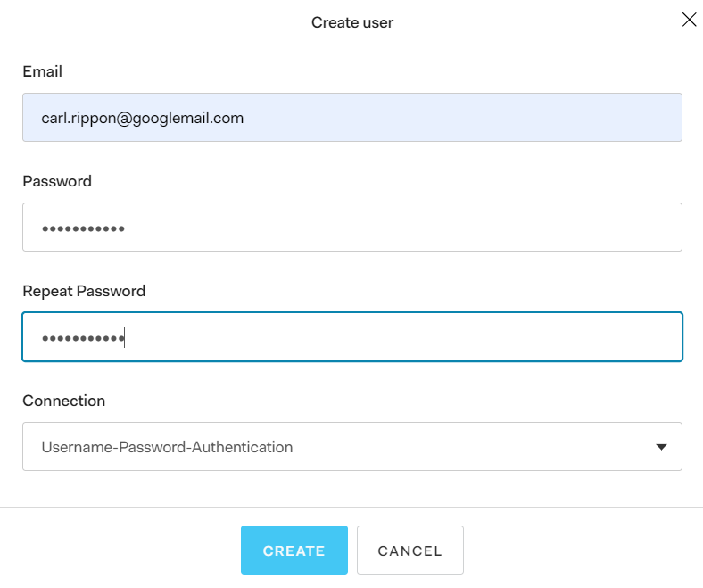Click the Repeat Password label

tap(84, 291)
